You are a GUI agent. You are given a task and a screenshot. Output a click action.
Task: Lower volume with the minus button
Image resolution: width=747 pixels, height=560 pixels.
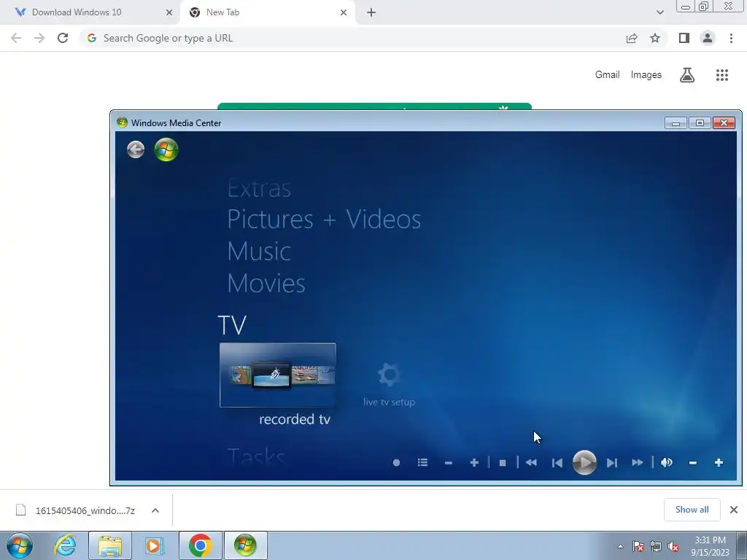(693, 462)
